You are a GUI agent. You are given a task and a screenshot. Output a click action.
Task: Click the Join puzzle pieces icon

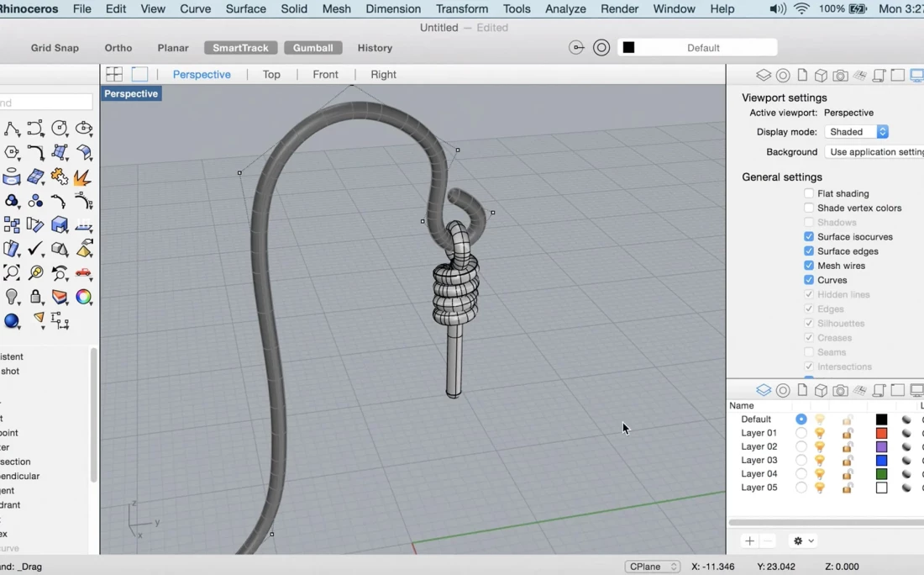click(60, 177)
